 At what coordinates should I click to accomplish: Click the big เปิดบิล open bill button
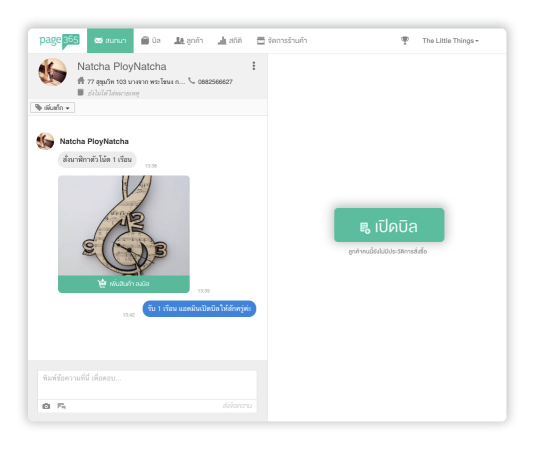pos(389,225)
